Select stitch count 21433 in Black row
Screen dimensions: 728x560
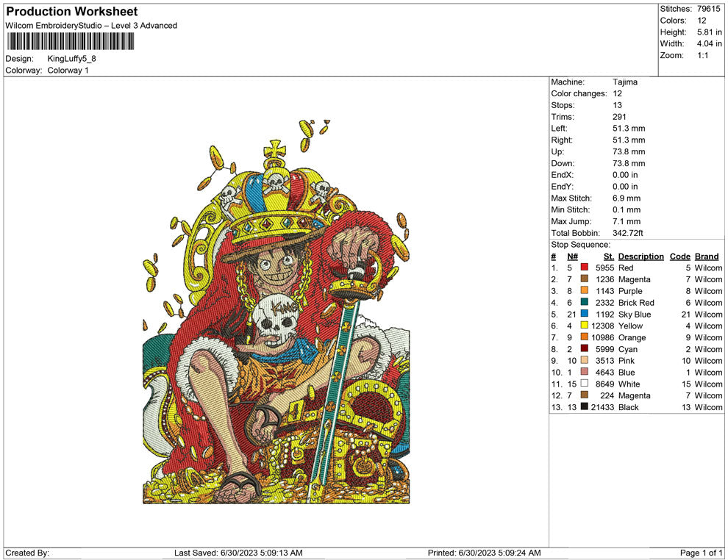tap(603, 407)
